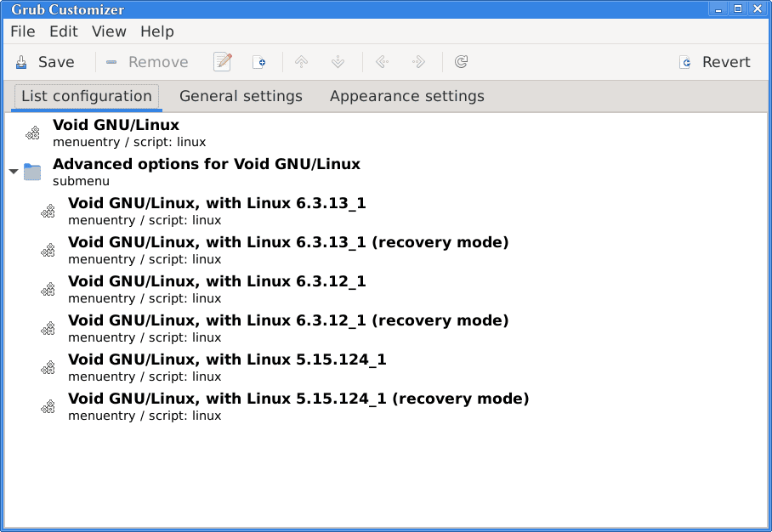The image size is (772, 532).
Task: Switch to General settings tab
Action: click(241, 96)
